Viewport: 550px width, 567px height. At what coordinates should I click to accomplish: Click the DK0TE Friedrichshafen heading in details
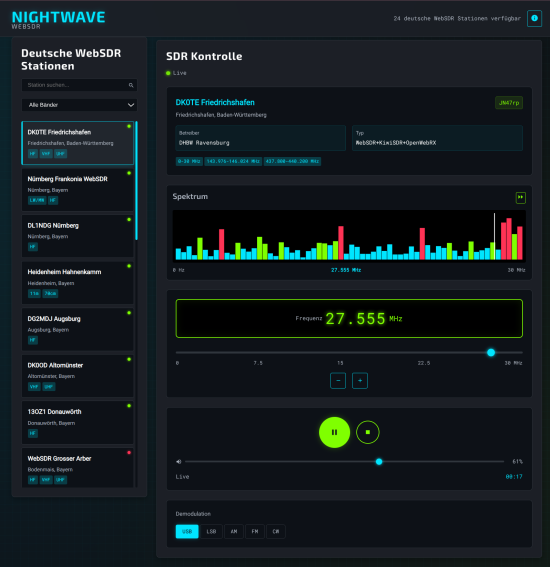click(x=215, y=103)
